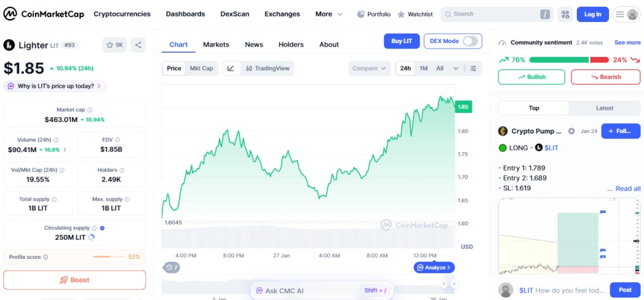Switch to the Holders tab
This screenshot has width=644, height=300.
(291, 45)
